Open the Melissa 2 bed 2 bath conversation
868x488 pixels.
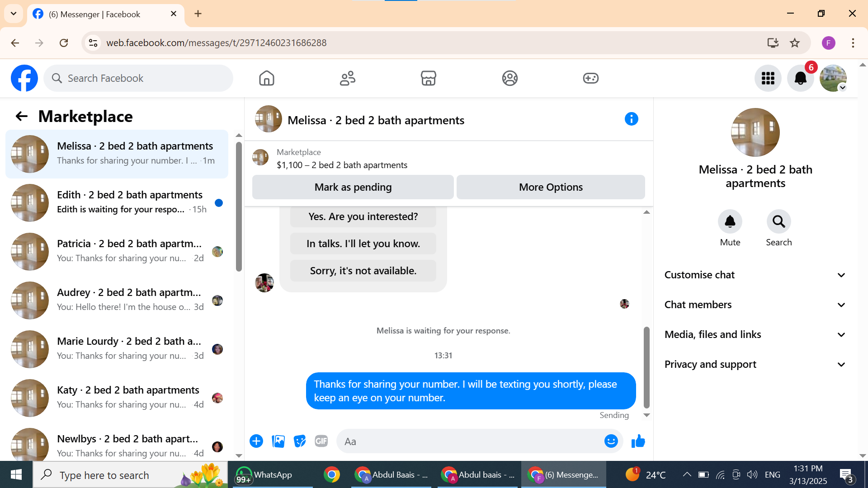point(117,154)
